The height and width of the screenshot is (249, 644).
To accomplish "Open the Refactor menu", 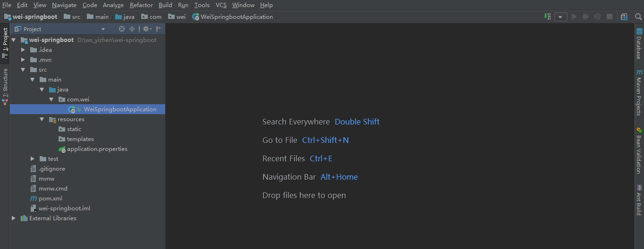I will (x=141, y=5).
